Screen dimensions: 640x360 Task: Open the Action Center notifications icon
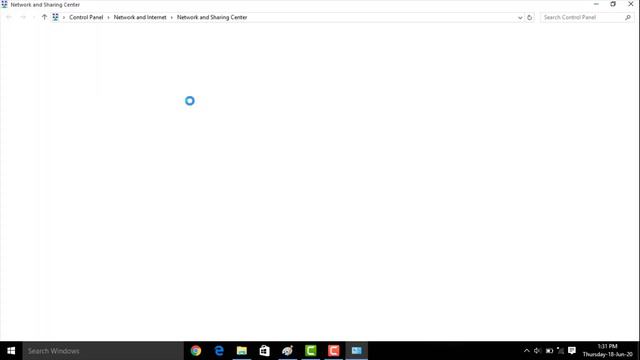pos(572,351)
